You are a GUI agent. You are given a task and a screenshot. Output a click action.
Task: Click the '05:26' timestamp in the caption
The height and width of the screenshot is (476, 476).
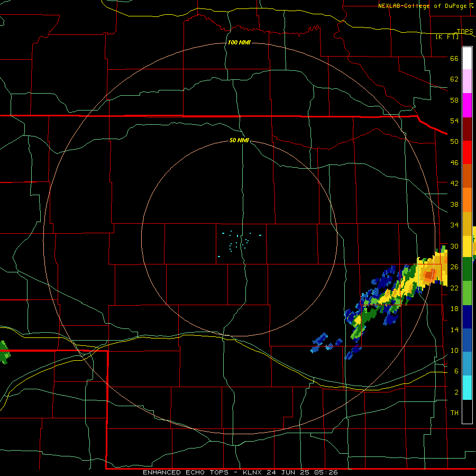(x=326, y=472)
